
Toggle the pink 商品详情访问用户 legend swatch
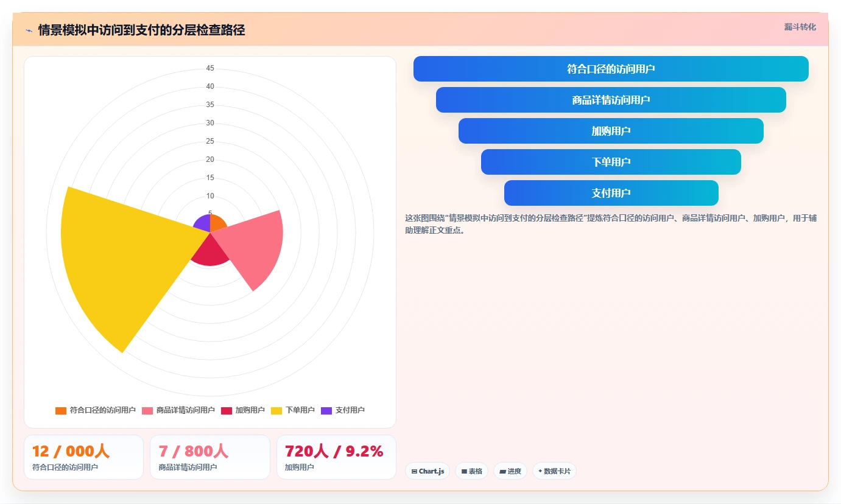coord(147,410)
